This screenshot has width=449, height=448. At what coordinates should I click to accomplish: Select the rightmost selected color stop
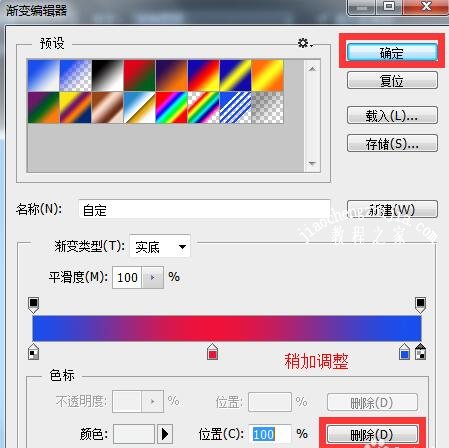(x=420, y=352)
